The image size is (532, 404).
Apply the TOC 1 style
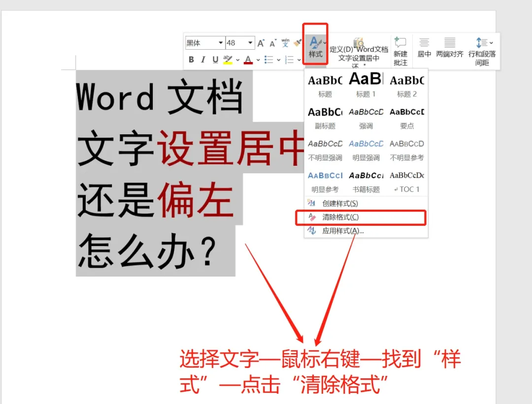pyautogui.click(x=407, y=181)
